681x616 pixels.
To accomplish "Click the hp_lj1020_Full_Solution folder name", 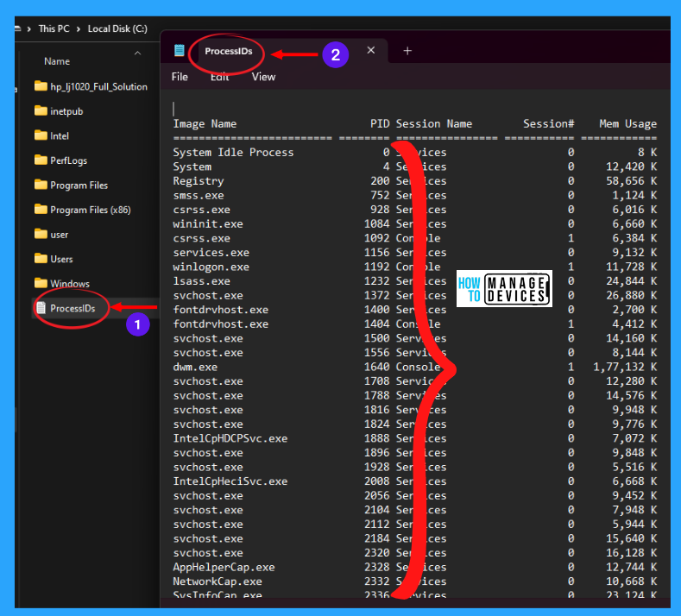I will tap(99, 87).
